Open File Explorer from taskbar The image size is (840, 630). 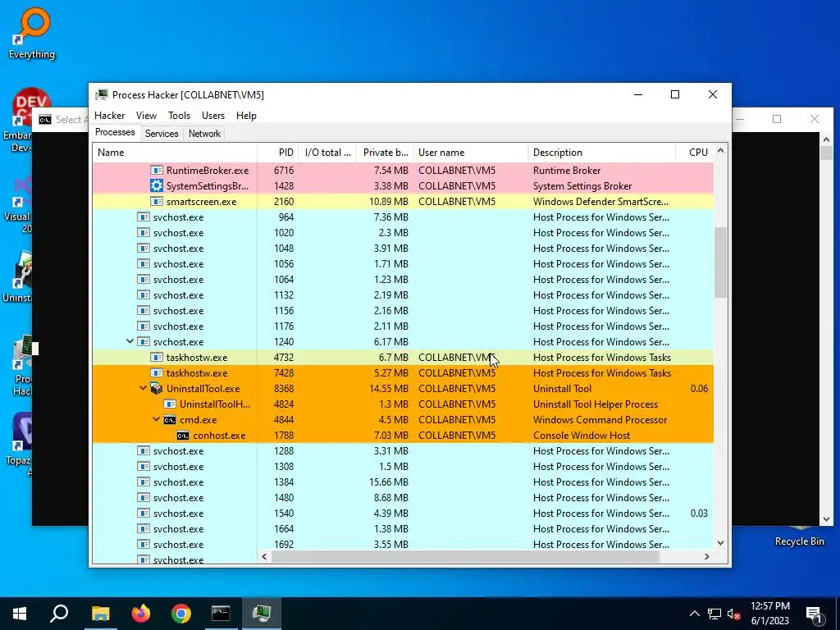pos(100,614)
